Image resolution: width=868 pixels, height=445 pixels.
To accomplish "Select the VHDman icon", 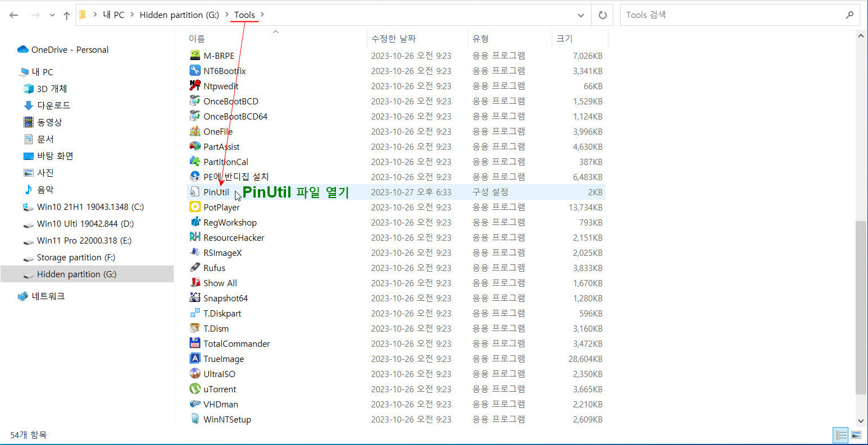I will pyautogui.click(x=195, y=404).
